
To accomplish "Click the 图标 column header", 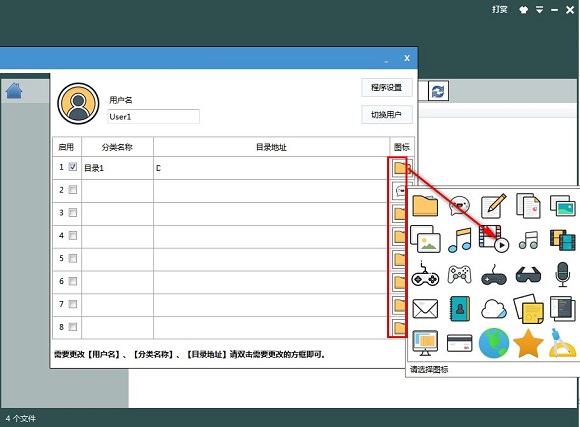I will click(402, 147).
